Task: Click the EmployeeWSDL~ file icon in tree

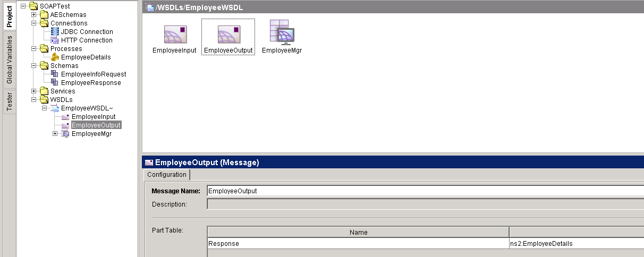Action: point(55,108)
